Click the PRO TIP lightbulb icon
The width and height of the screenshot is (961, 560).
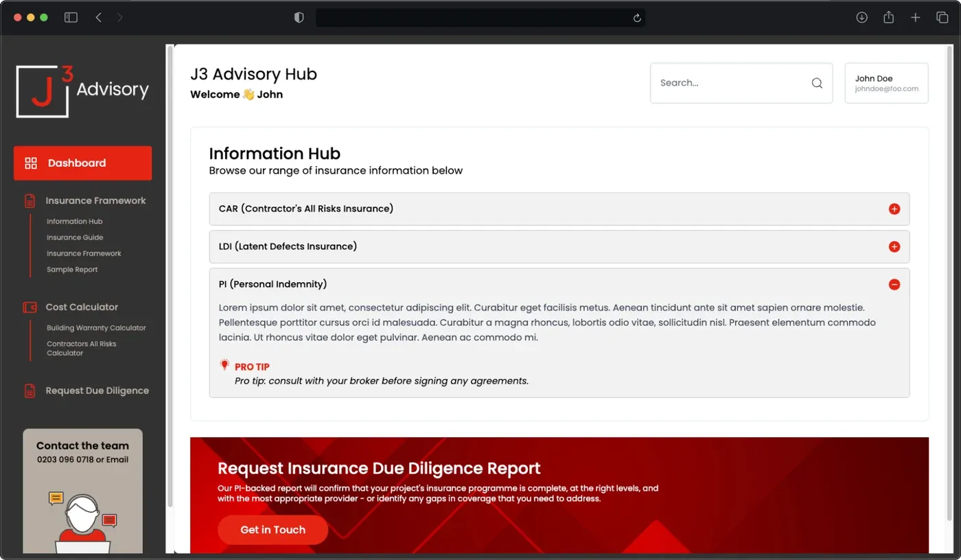pyautogui.click(x=224, y=365)
